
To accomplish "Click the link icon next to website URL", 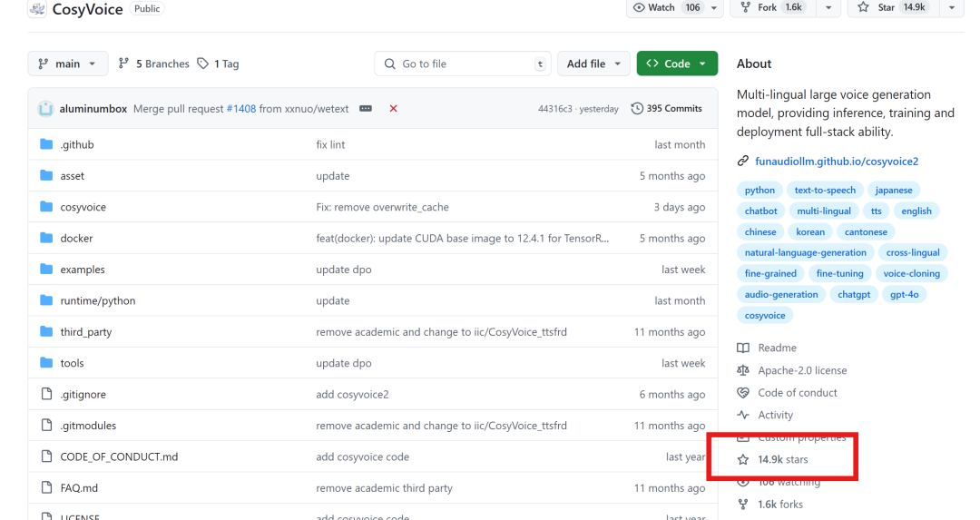I will pos(742,162).
